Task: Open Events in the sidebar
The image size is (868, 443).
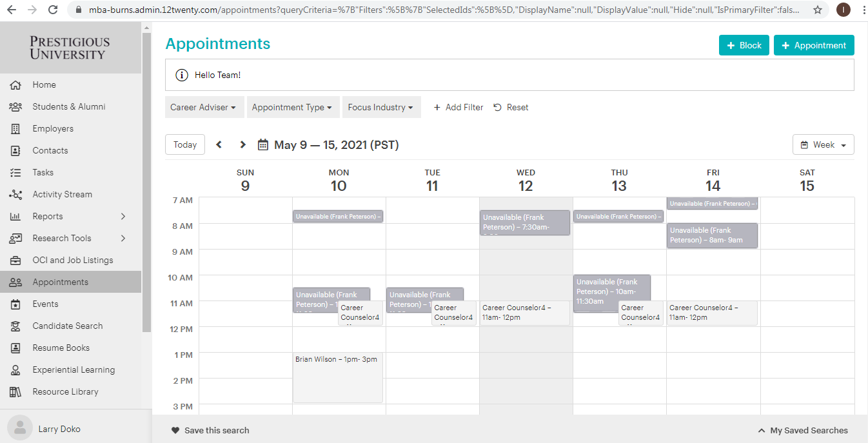Action: tap(45, 304)
